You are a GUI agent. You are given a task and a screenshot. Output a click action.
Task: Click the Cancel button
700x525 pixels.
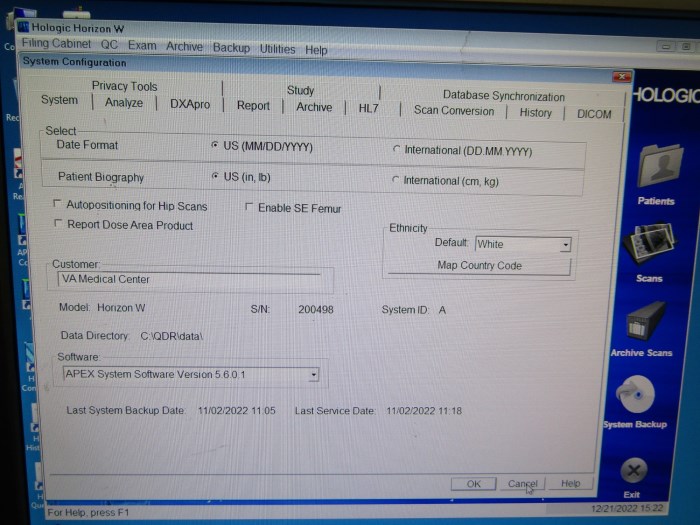[x=522, y=484]
